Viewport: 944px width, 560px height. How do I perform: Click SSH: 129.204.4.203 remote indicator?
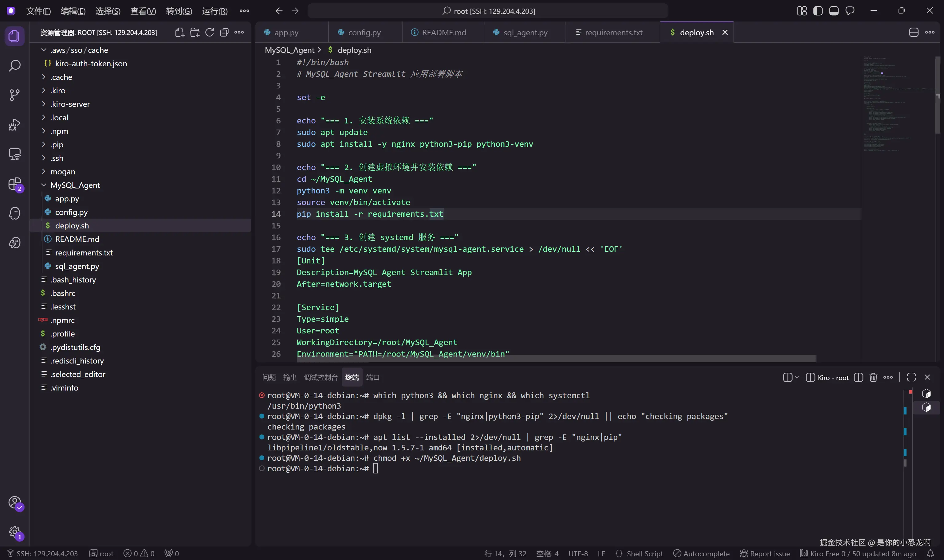[x=42, y=554]
